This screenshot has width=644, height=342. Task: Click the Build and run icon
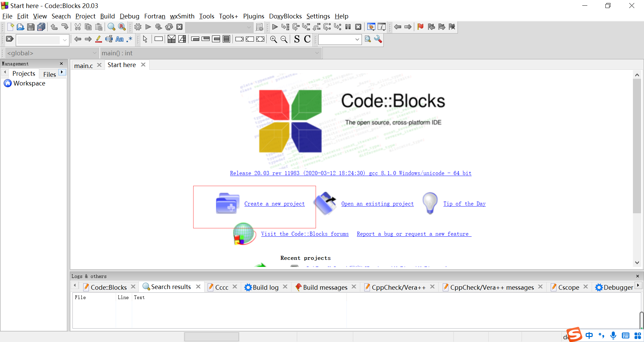pos(159,27)
